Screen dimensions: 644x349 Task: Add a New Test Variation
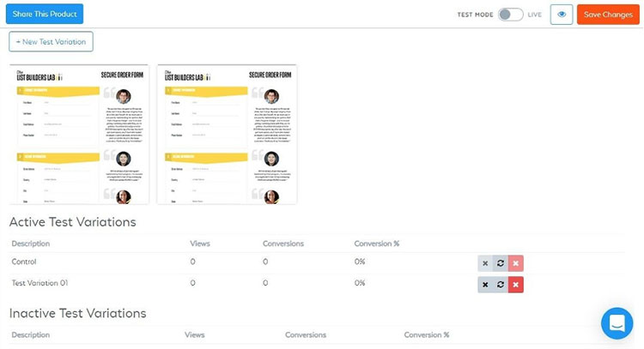[51, 42]
